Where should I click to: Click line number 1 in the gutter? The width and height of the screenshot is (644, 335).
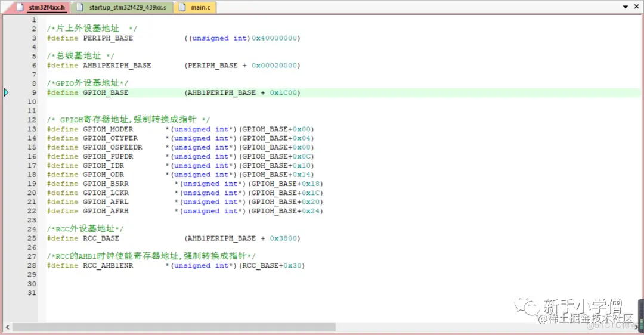coord(33,20)
